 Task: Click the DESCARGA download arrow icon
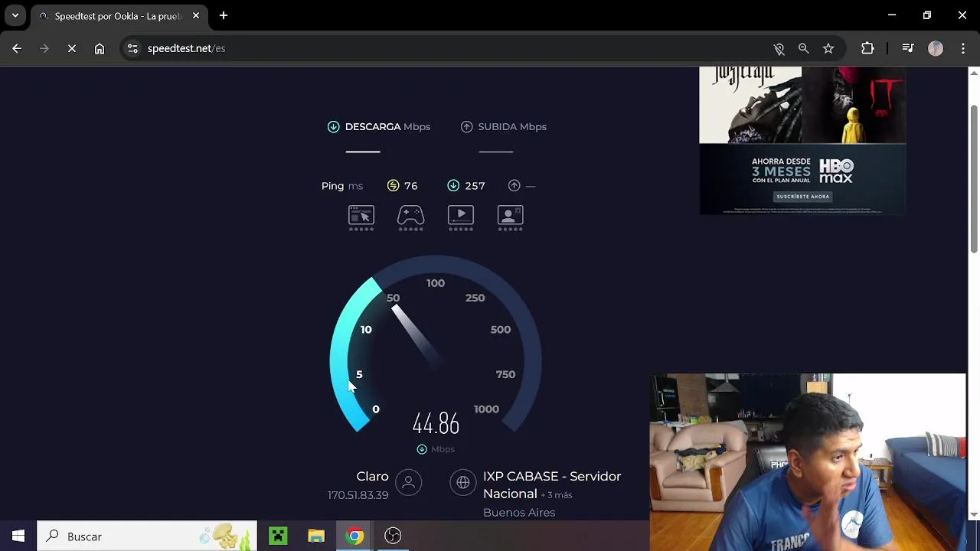[333, 126]
